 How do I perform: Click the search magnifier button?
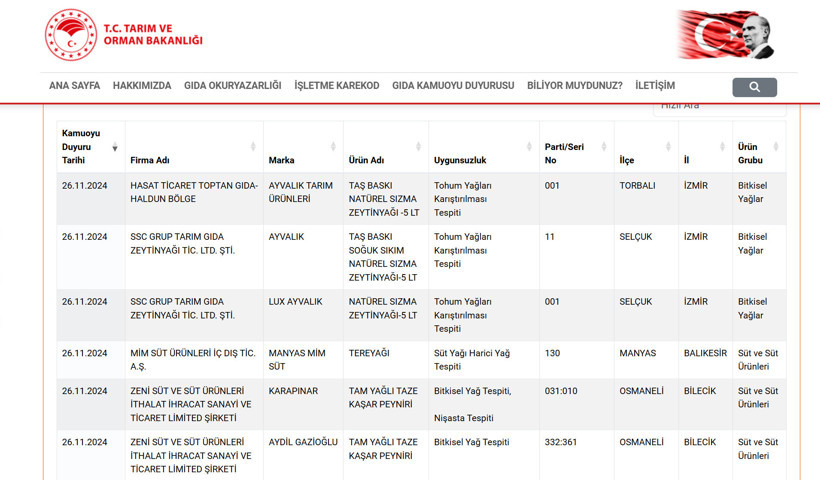pyautogui.click(x=754, y=87)
